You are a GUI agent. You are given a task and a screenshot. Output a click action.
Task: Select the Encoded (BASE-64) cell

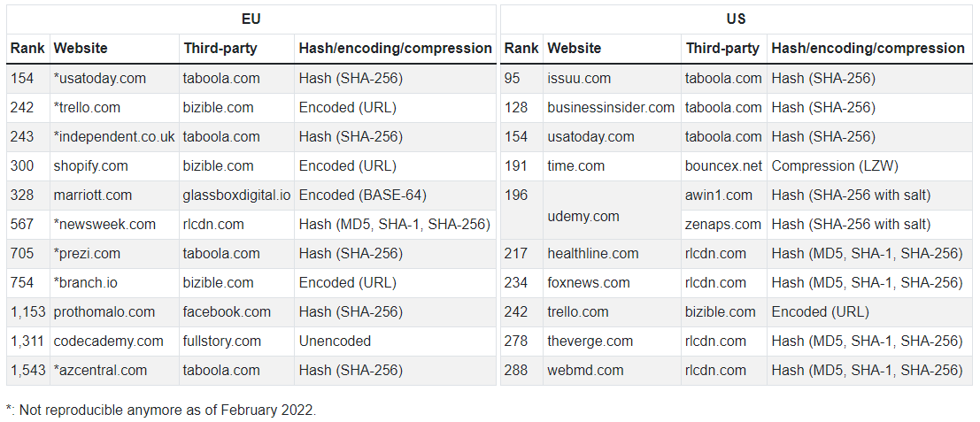click(x=395, y=196)
